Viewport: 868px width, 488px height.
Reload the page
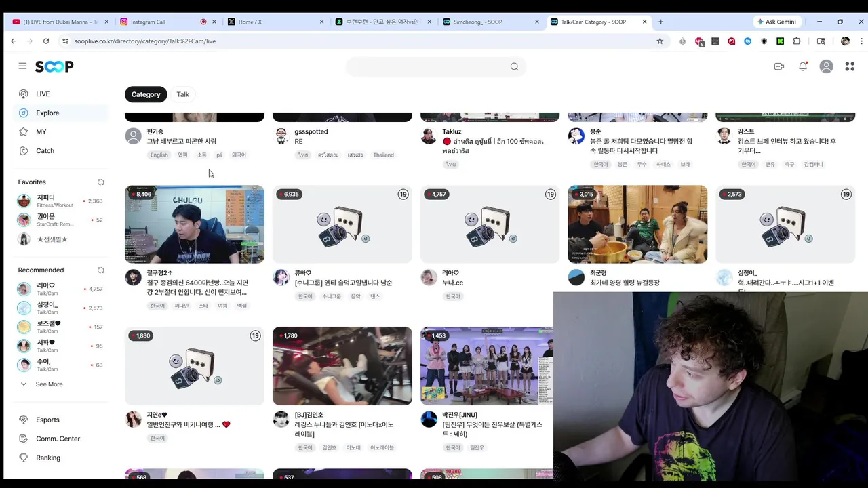pyautogui.click(x=46, y=41)
